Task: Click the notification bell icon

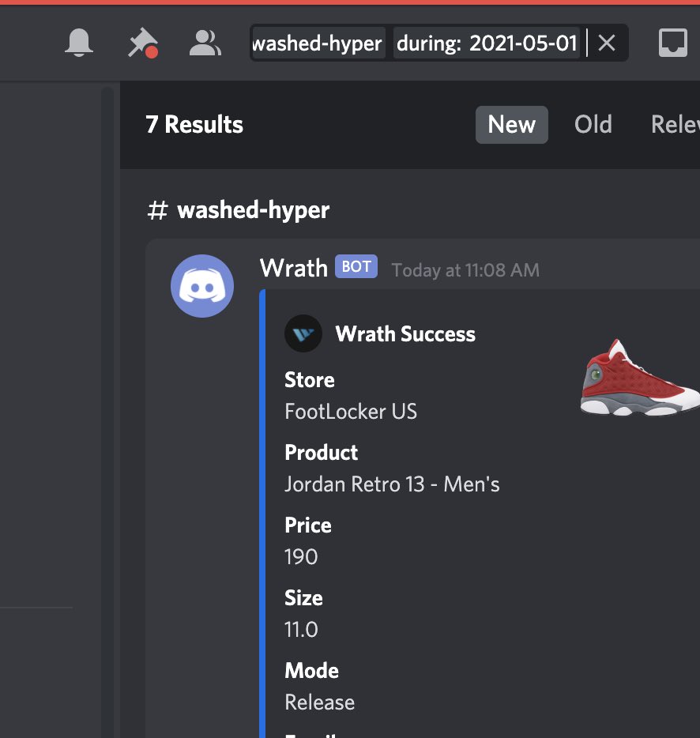Action: coord(78,43)
